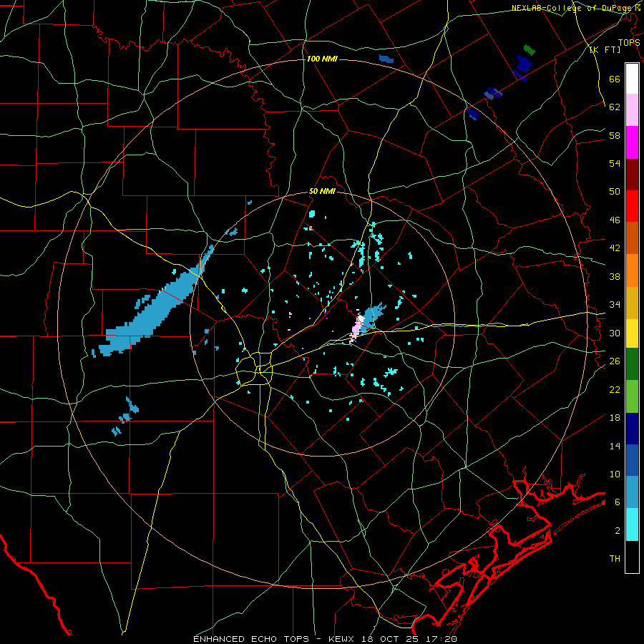Image resolution: width=644 pixels, height=644 pixels.
Task: Click the medium blue legend swatch
Action: click(632, 460)
